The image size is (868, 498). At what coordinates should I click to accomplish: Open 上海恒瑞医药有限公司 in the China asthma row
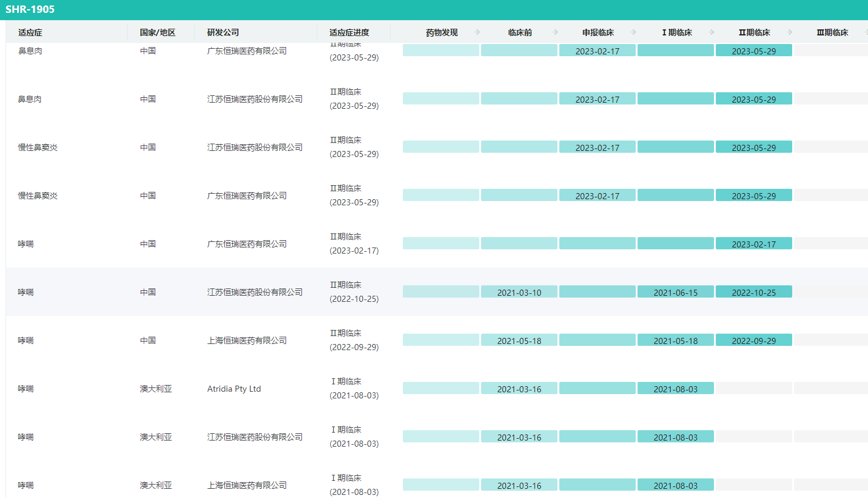tap(247, 340)
